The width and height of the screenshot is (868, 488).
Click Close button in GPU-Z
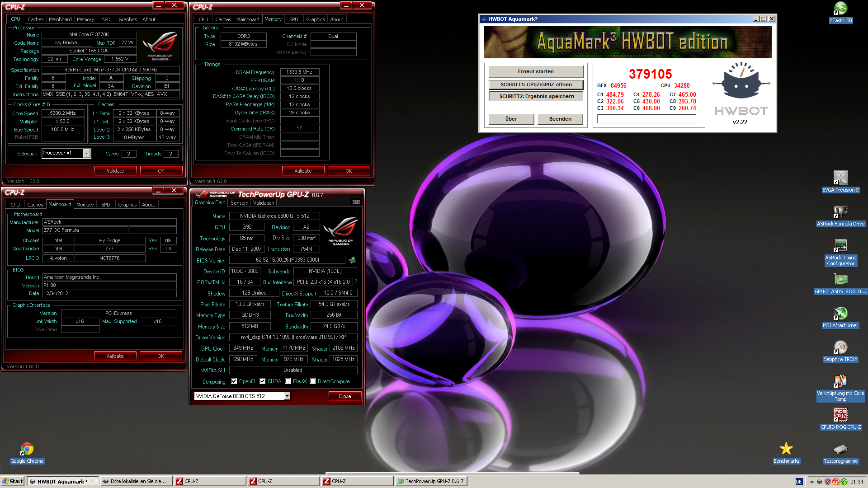pyautogui.click(x=345, y=396)
